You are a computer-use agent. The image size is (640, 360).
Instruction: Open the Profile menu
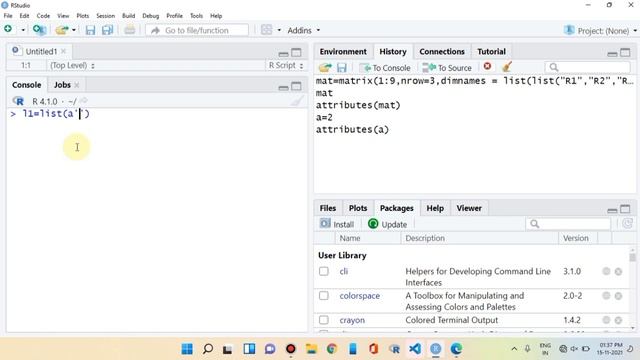click(174, 16)
